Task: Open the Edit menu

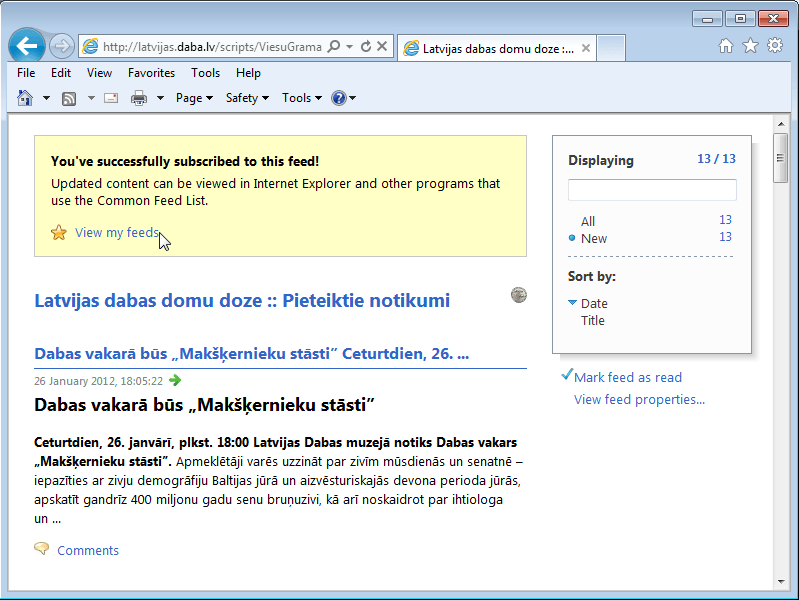Action: 61,73
